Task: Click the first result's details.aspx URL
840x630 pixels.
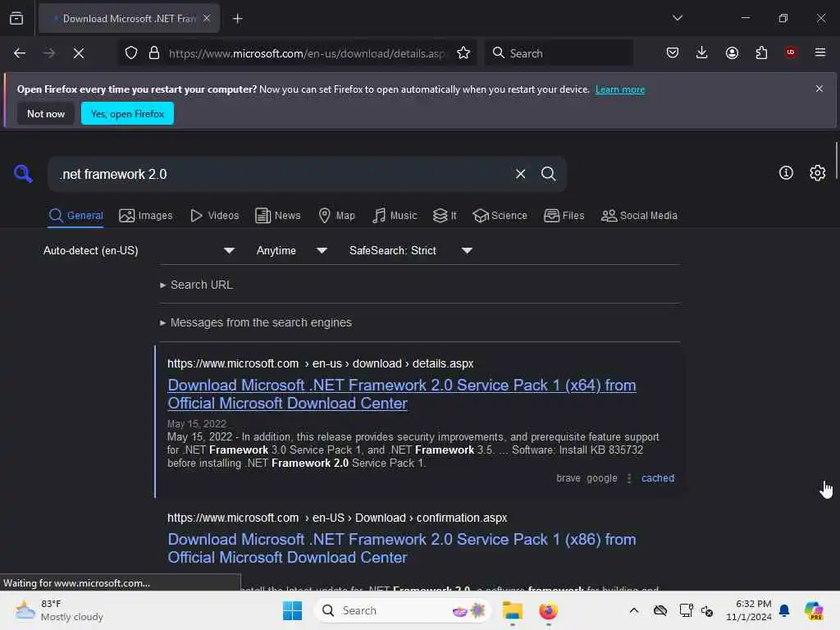Action: 321,363
